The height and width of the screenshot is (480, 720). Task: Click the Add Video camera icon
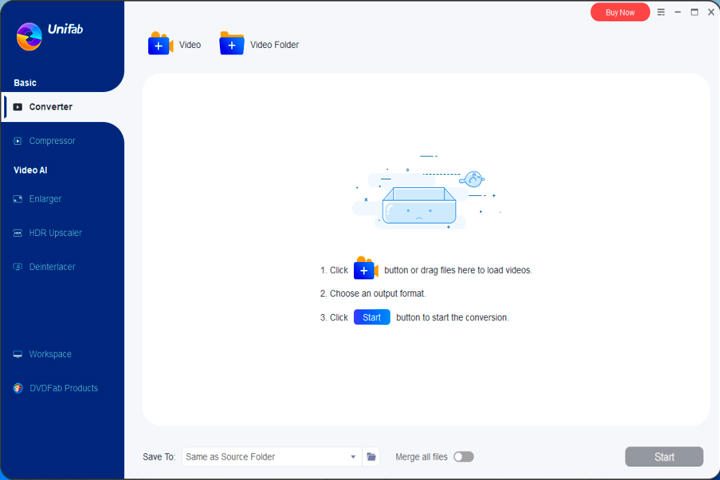(160, 44)
